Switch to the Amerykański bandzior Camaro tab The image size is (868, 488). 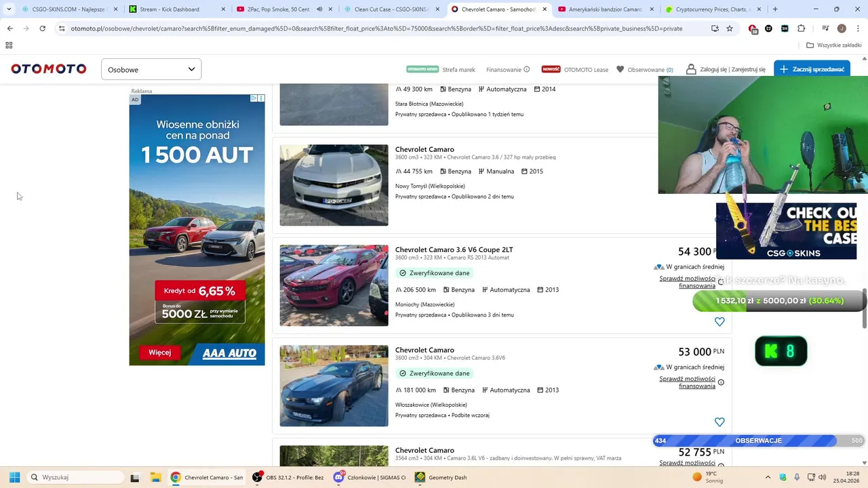pos(606,9)
